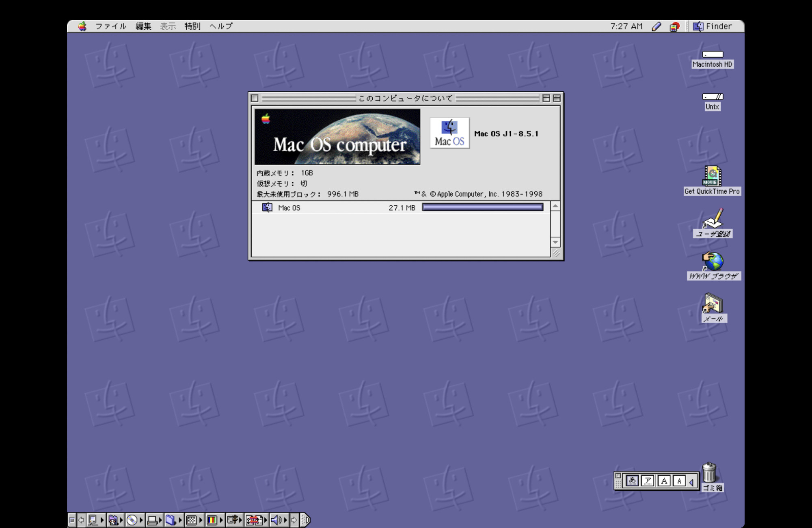The width and height of the screenshot is (812, 528).
Task: Open the 表示 menu
Action: point(168,26)
